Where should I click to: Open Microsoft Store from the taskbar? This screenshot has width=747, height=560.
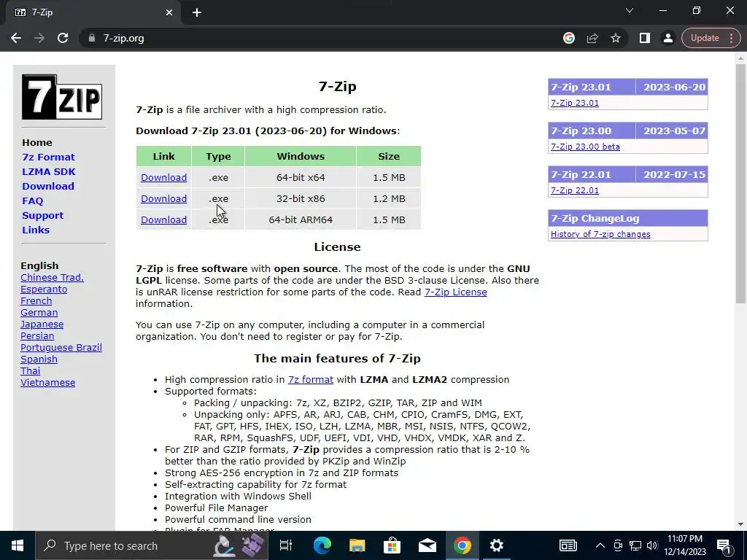(x=392, y=545)
